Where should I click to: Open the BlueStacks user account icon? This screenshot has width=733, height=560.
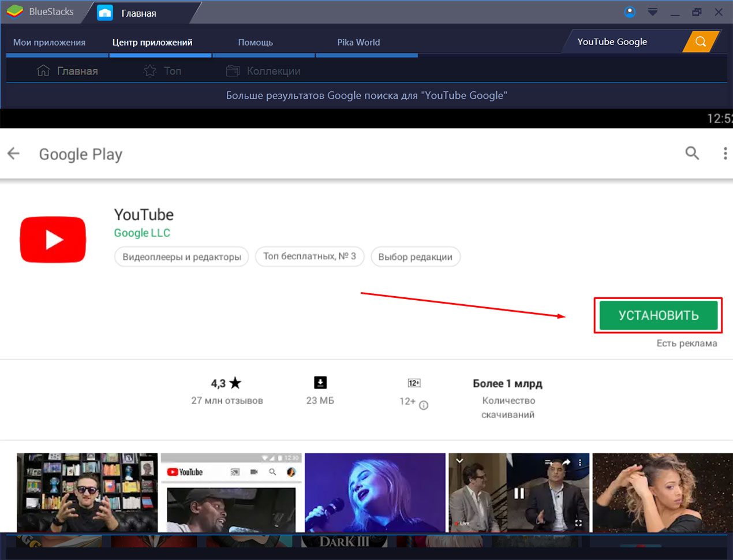tap(630, 12)
